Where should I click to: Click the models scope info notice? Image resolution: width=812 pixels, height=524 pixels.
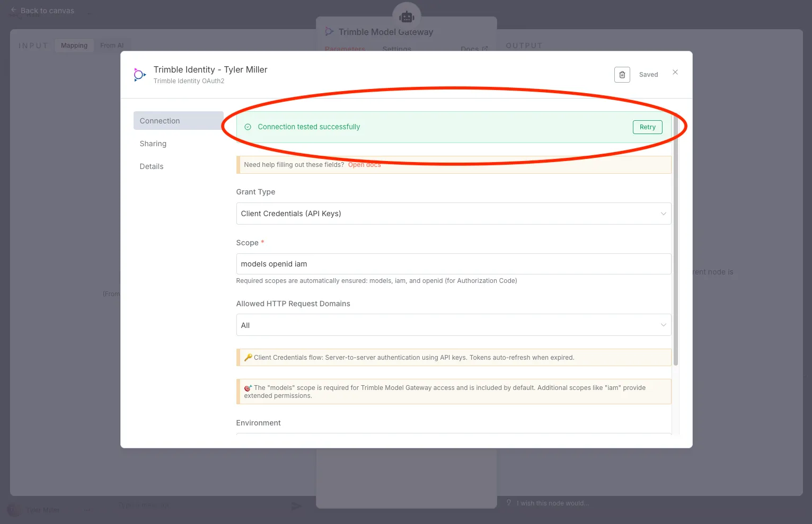(x=454, y=392)
